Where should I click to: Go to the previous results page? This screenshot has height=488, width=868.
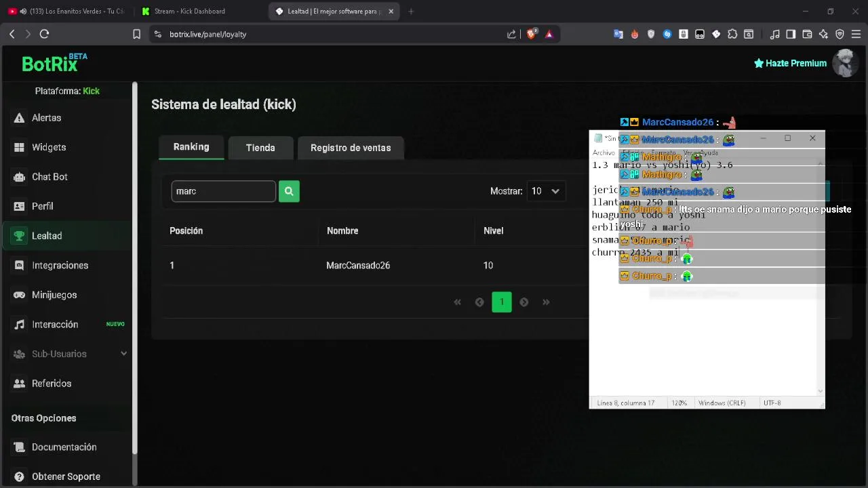point(479,302)
